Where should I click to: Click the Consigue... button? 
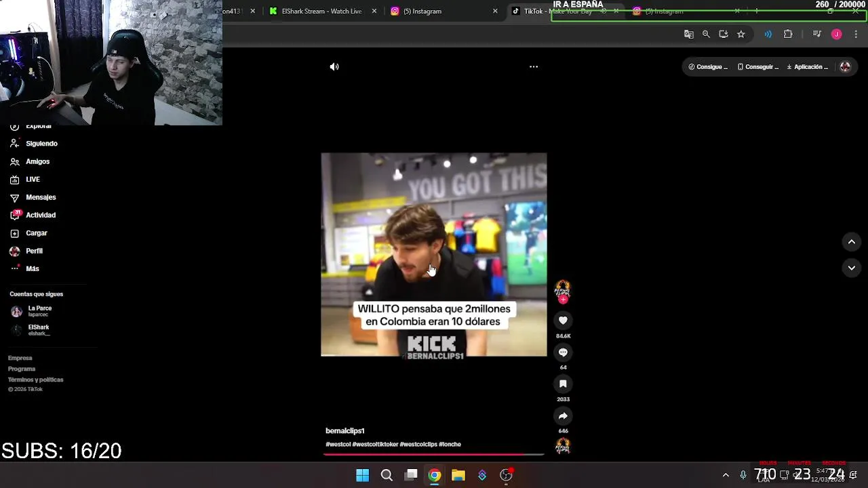[x=708, y=66]
